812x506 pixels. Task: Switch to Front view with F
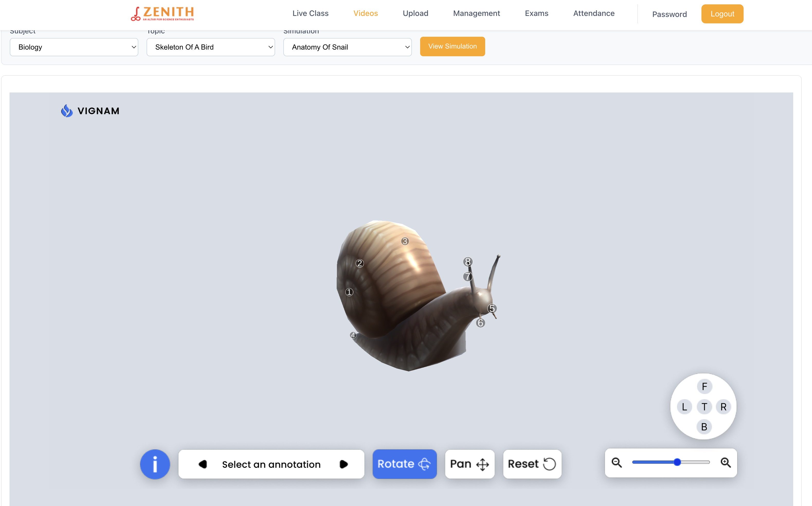pos(704,387)
